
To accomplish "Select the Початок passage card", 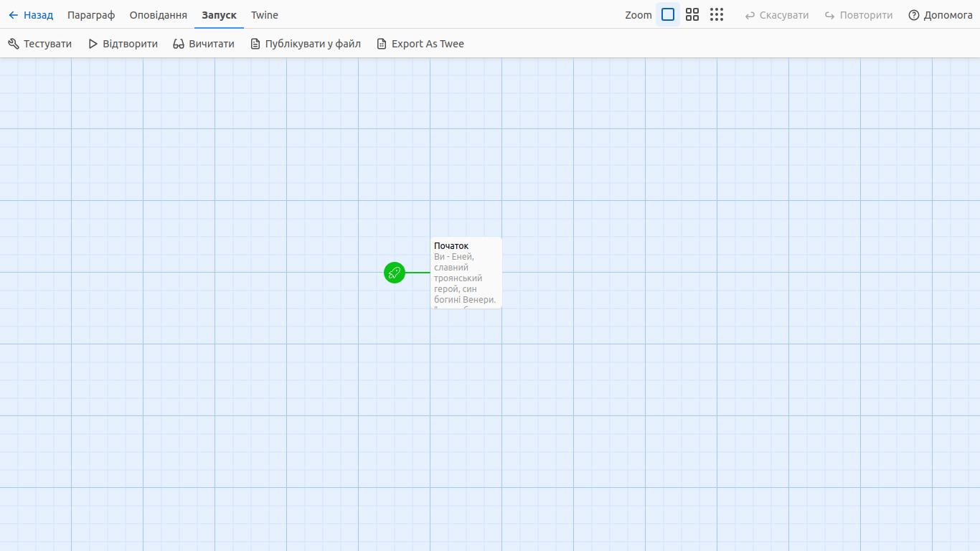I will click(466, 273).
